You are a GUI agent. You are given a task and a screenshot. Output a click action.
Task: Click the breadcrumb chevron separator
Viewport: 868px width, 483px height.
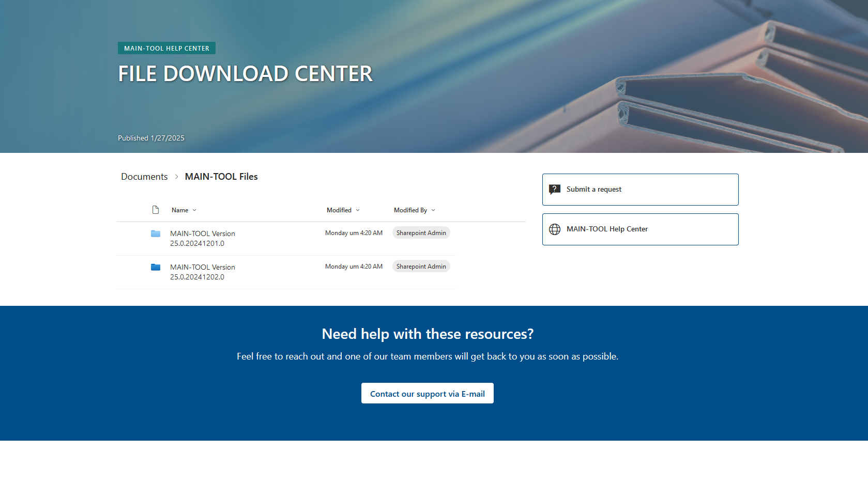coord(176,177)
